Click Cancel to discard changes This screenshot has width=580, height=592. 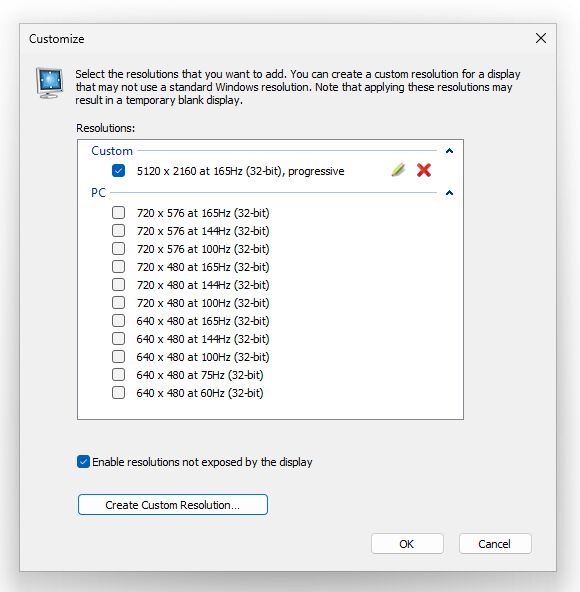click(495, 544)
